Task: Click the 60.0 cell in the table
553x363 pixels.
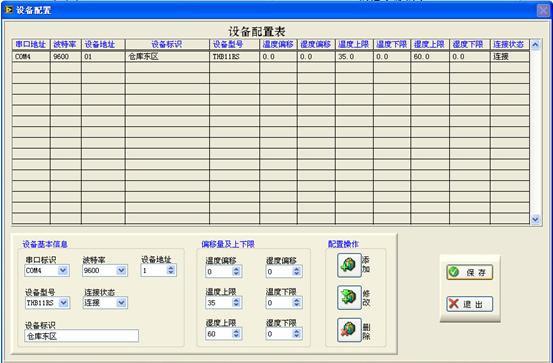Action: pos(430,56)
